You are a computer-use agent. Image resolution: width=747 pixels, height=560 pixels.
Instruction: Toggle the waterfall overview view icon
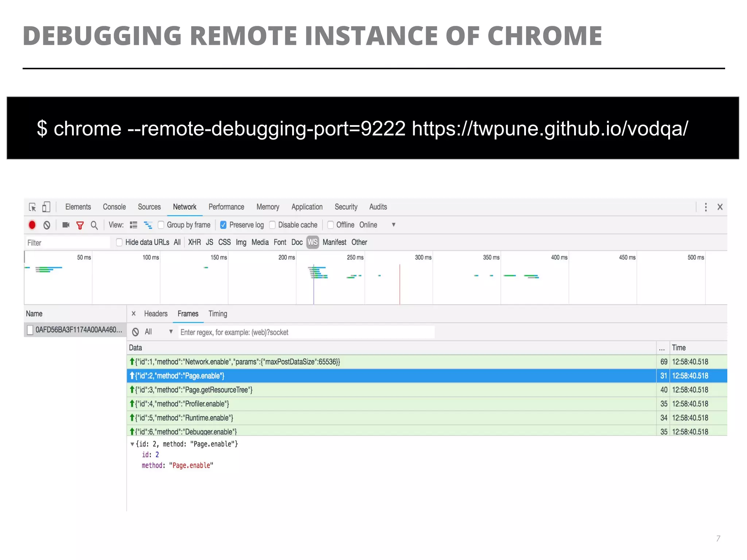[148, 225]
